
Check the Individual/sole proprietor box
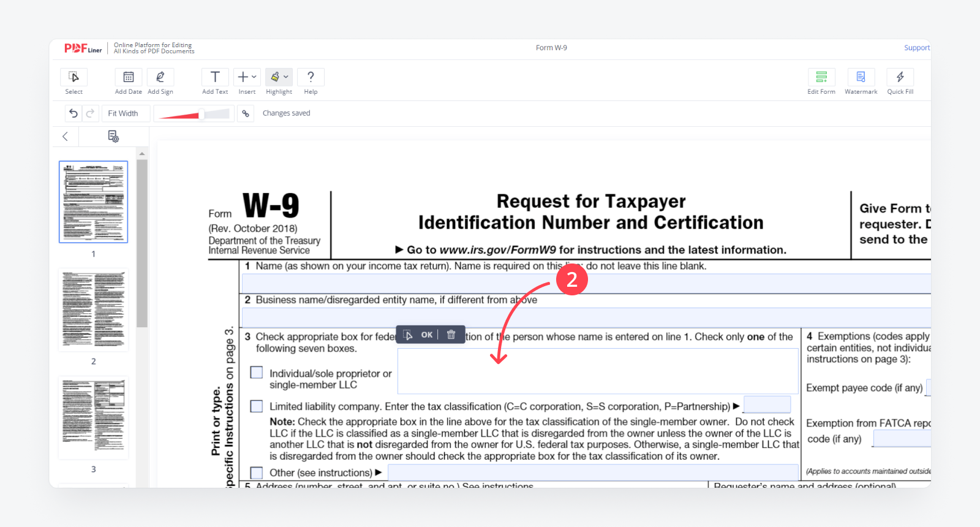257,373
